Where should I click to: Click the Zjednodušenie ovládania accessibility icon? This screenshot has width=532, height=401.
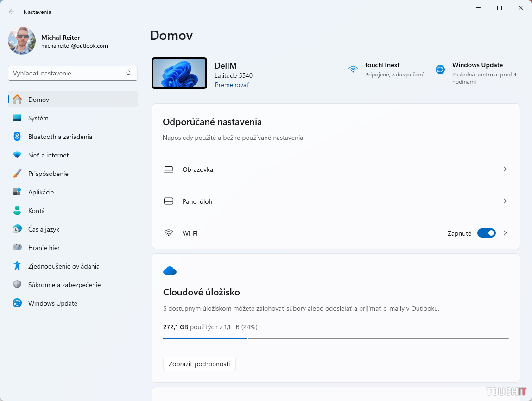17,266
